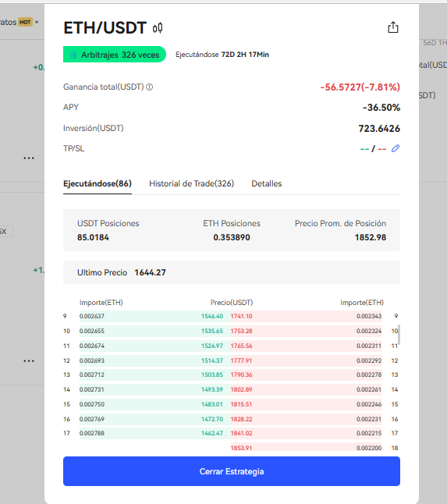Click the order list scrollbar thumb
The width and height of the screenshot is (447, 504).
coord(399,335)
